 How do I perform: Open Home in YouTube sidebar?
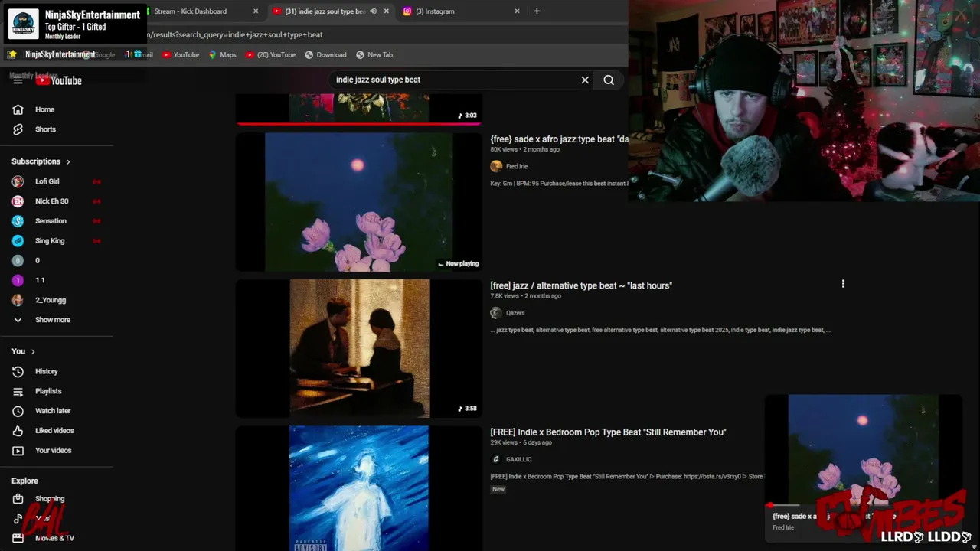[x=44, y=109]
